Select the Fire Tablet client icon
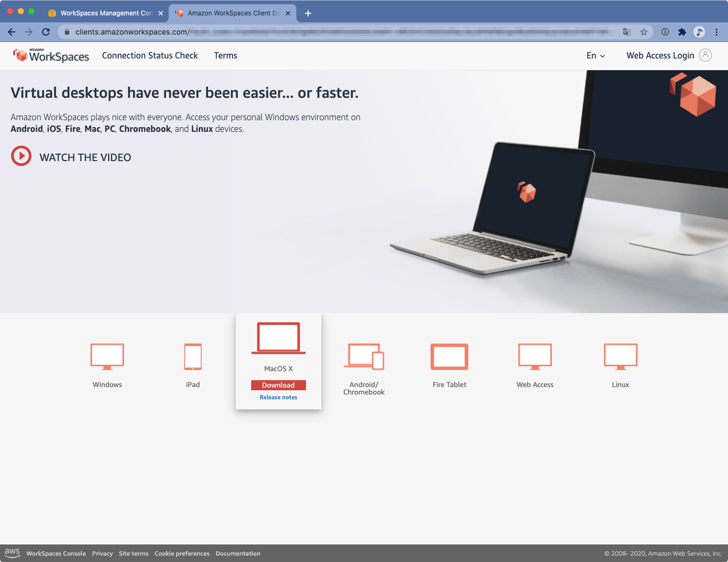The height and width of the screenshot is (562, 728). [x=449, y=357]
